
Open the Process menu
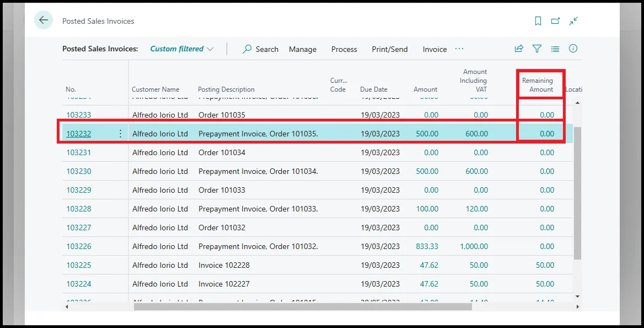click(344, 49)
